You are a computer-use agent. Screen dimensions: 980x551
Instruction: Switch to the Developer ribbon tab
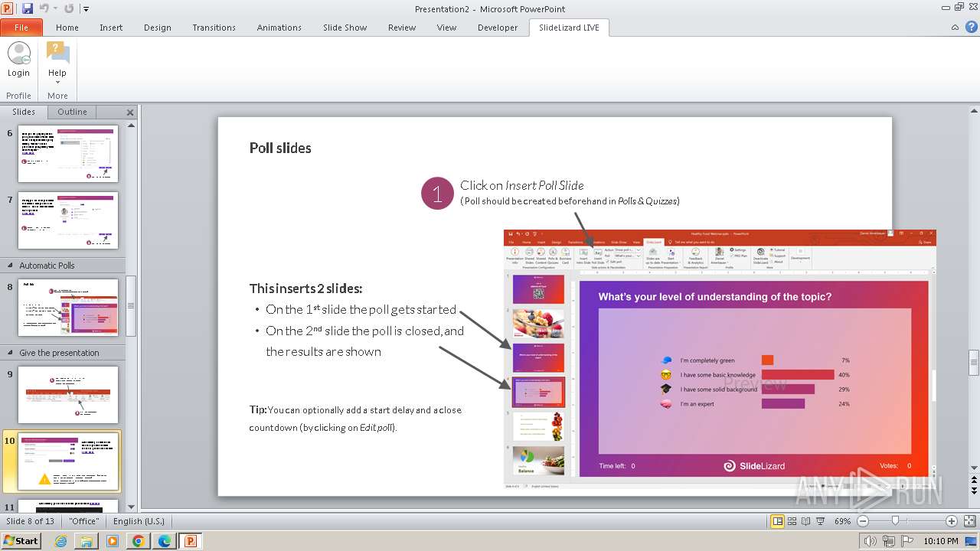click(498, 28)
